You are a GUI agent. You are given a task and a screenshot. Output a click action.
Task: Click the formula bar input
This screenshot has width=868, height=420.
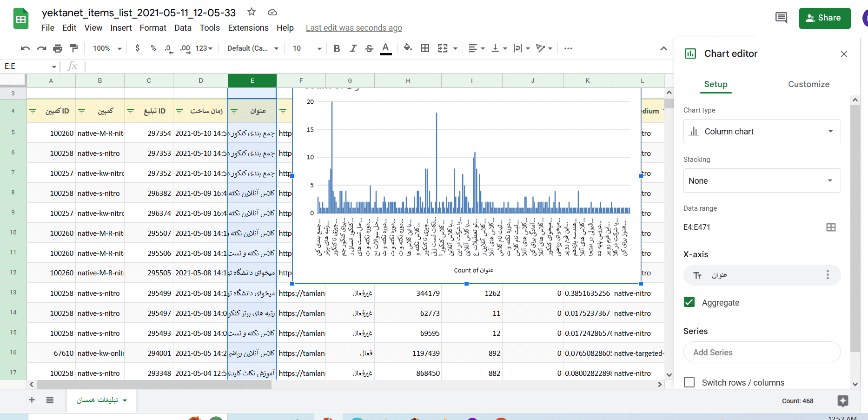pos(379,67)
